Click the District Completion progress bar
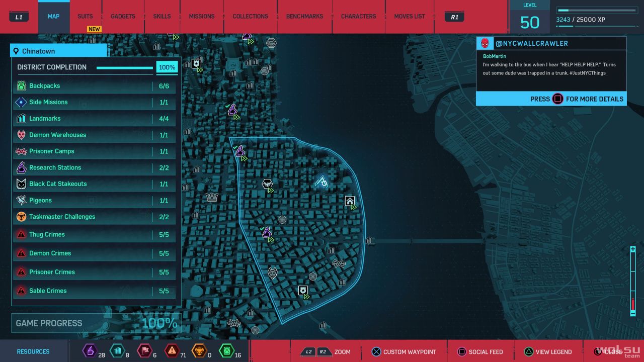This screenshot has height=362, width=644. [125, 67]
